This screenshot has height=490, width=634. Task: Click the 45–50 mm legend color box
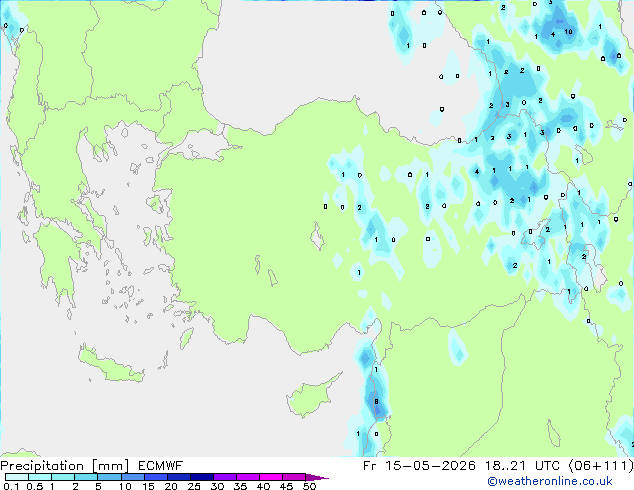click(x=294, y=477)
